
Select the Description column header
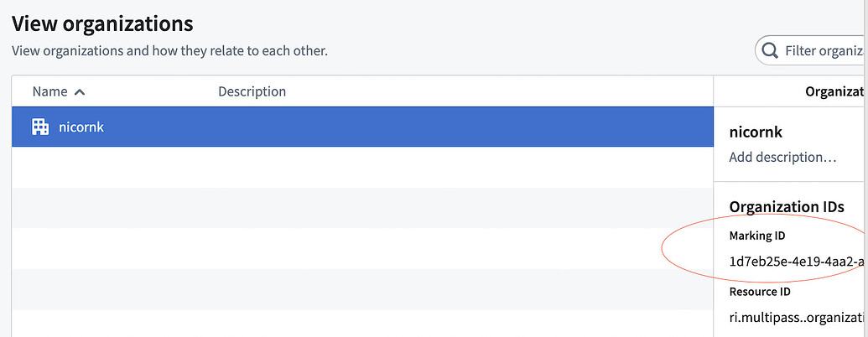click(x=252, y=91)
